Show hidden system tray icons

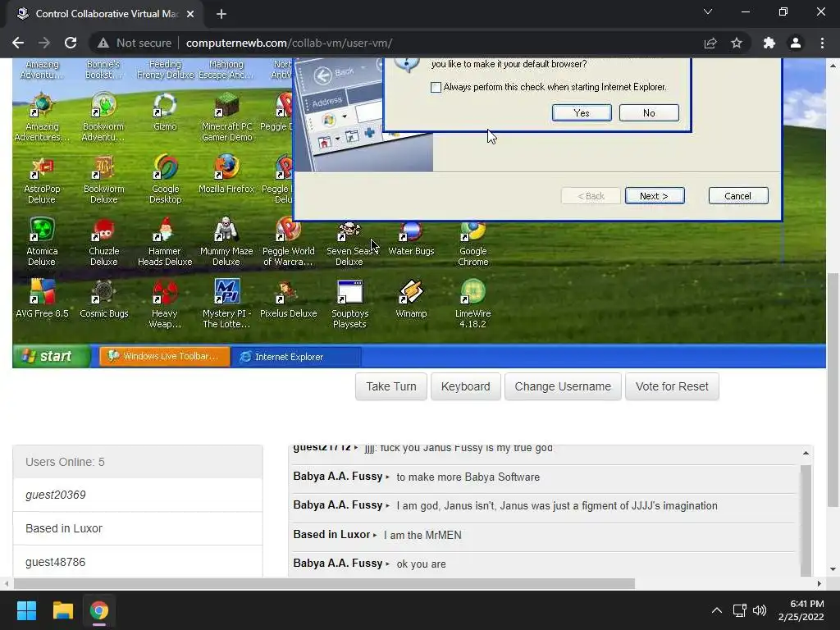pos(716,610)
